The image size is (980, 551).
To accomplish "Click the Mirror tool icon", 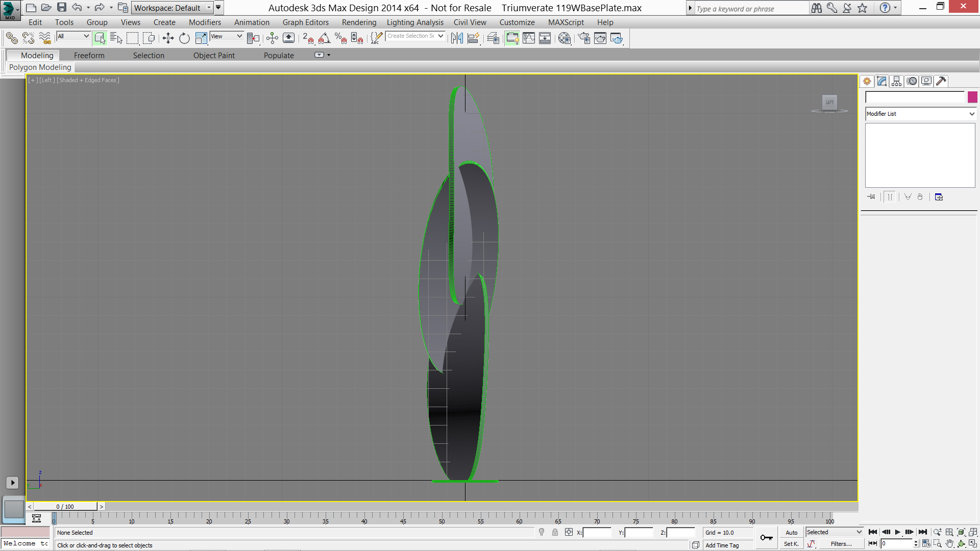I will click(457, 38).
